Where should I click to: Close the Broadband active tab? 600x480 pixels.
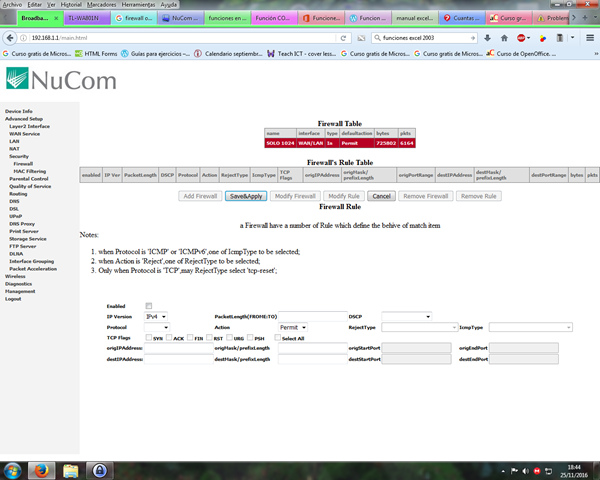click(56, 18)
